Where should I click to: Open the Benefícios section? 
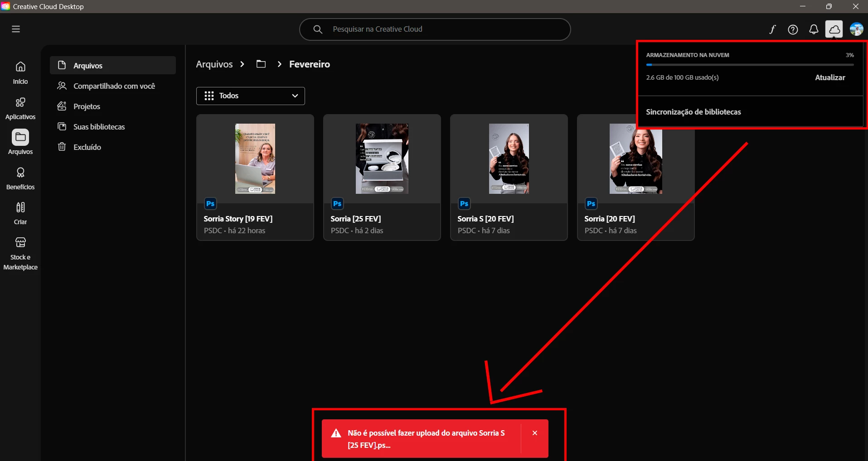[20, 178]
